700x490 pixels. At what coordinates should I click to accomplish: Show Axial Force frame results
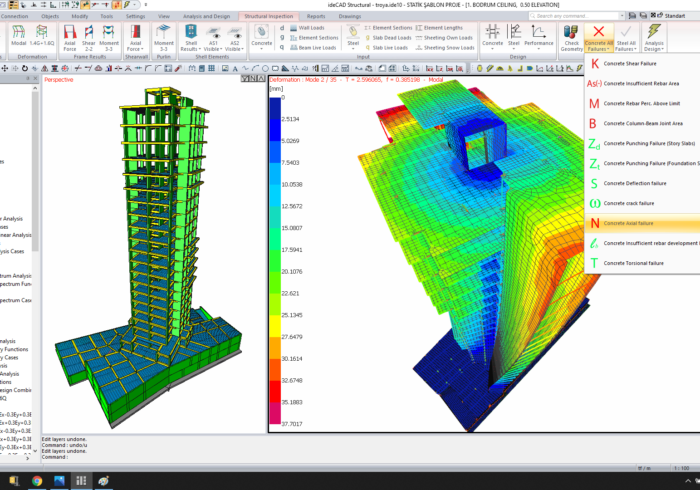pyautogui.click(x=70, y=38)
